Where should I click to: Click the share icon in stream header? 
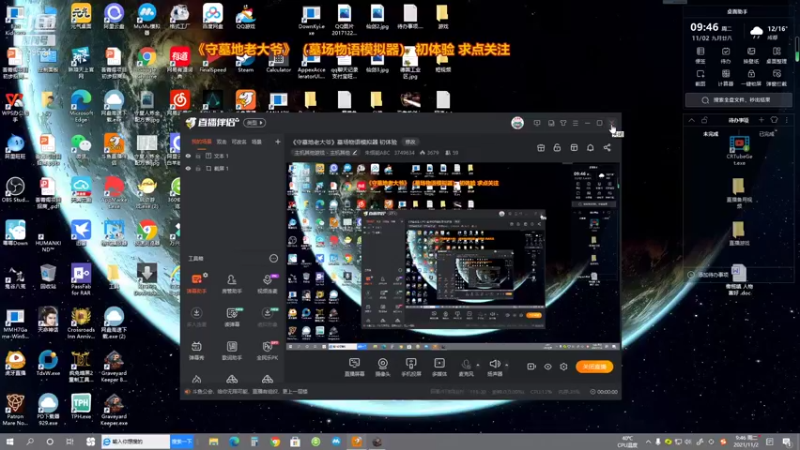(x=607, y=147)
